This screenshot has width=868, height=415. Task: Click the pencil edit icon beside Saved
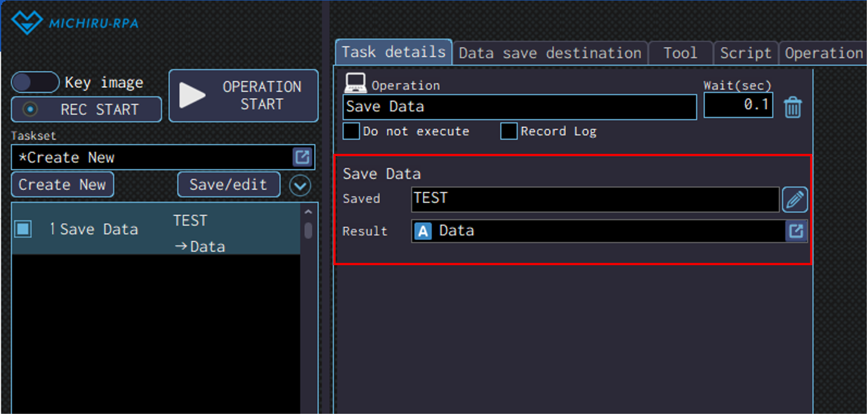(x=795, y=200)
